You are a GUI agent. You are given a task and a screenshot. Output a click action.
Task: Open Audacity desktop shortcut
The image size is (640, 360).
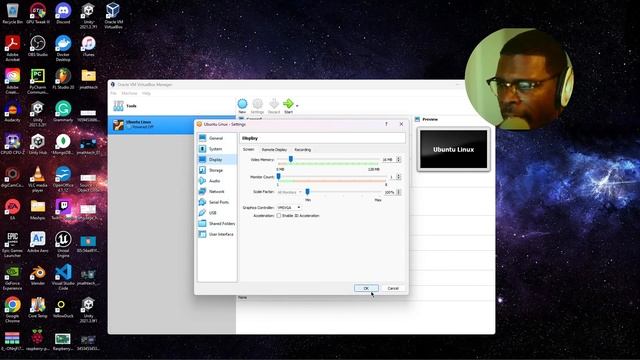tap(12, 111)
